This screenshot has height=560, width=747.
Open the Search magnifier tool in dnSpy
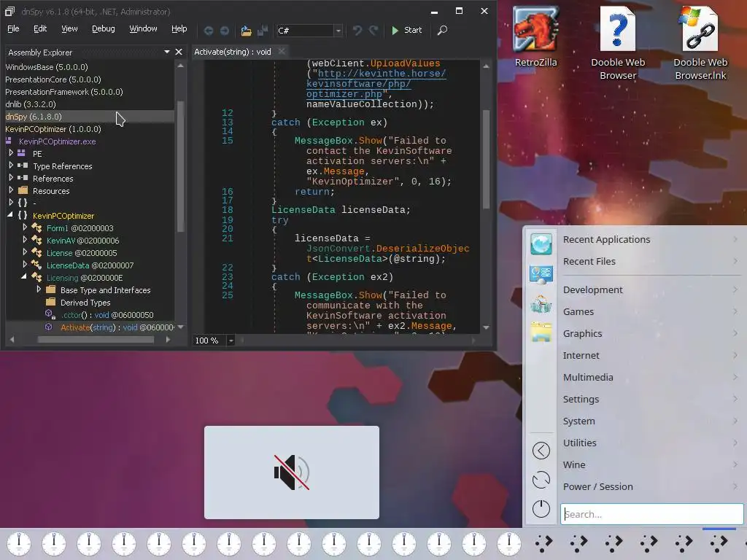442,31
